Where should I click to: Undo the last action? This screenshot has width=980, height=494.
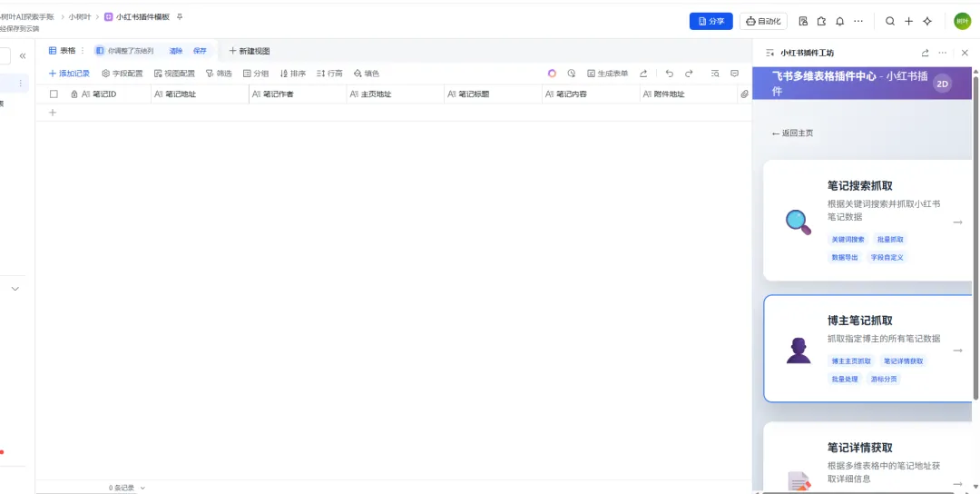[670, 74]
